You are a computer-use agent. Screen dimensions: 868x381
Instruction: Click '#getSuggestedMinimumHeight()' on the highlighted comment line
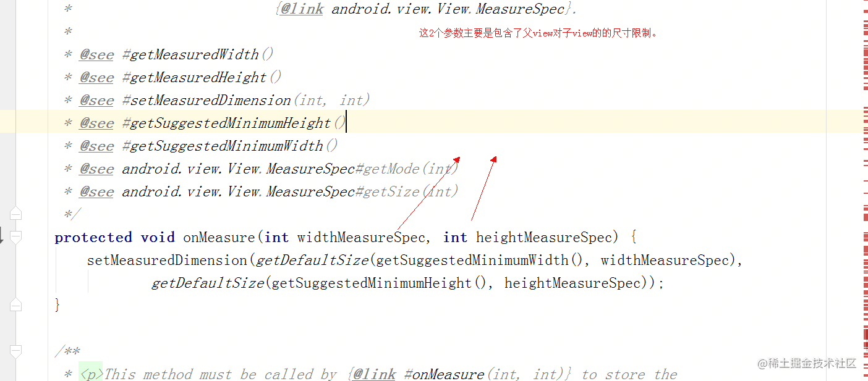(234, 123)
